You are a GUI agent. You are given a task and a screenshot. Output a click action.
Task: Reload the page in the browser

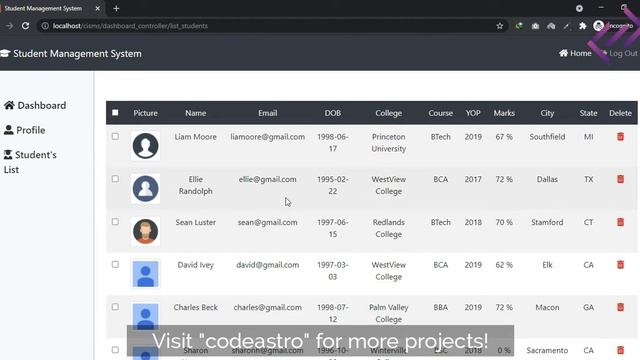tap(25, 26)
